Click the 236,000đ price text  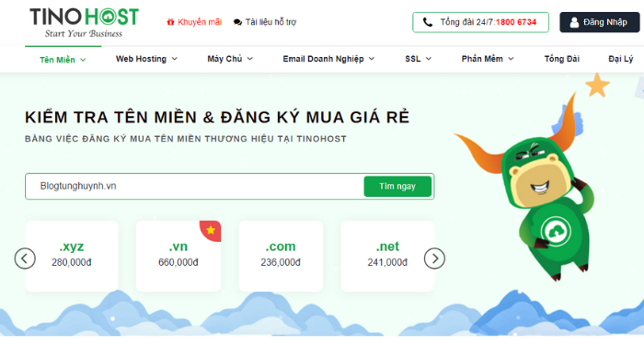tap(281, 262)
